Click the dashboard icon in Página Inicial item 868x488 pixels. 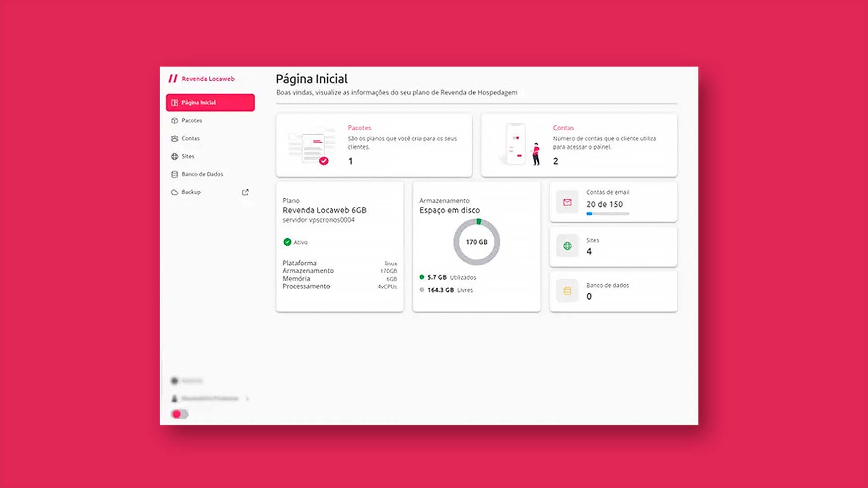(175, 103)
